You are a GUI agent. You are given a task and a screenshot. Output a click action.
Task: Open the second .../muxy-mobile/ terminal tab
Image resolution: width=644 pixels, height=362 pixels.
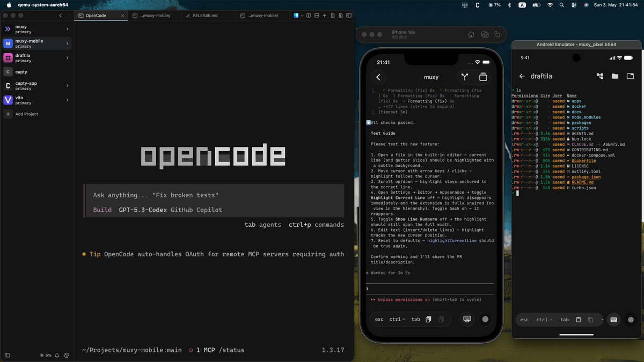pos(155,16)
